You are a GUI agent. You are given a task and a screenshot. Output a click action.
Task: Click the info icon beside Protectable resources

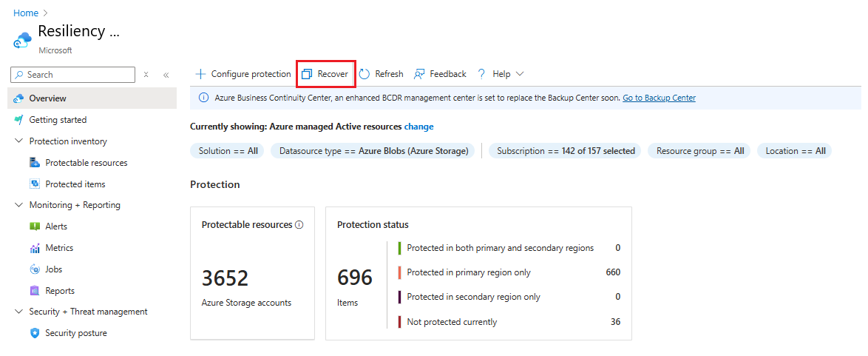coord(299,224)
